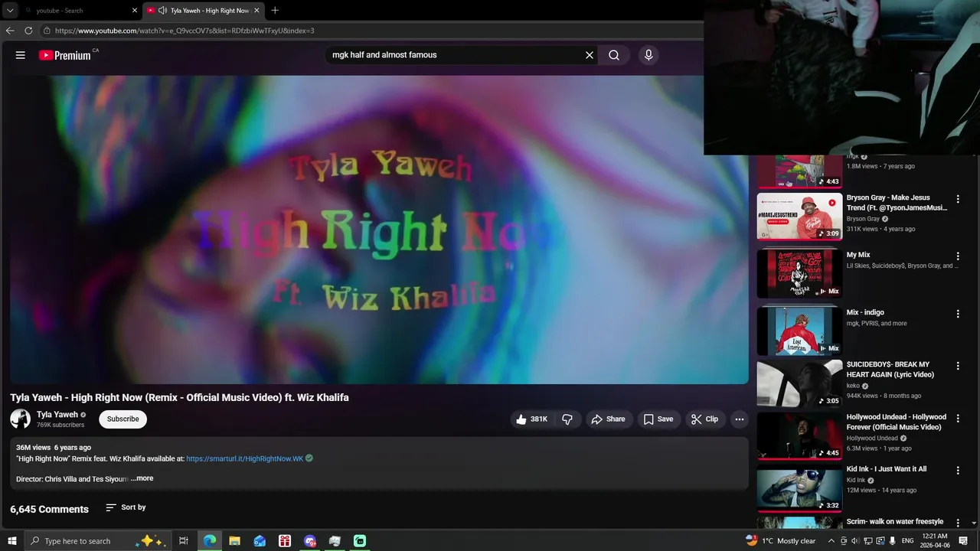Like the video (381K thumbs up)

pos(531,419)
